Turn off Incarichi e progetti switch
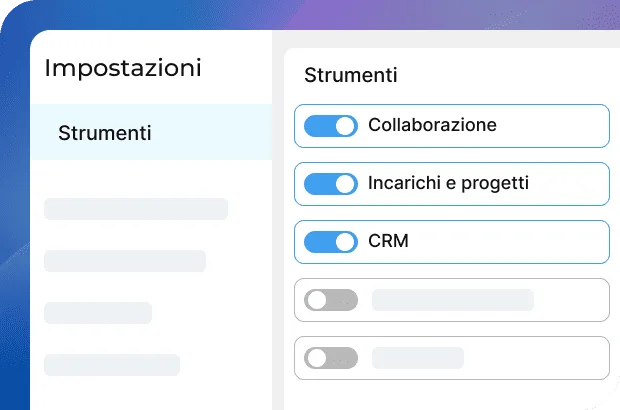The width and height of the screenshot is (620, 410). point(330,184)
